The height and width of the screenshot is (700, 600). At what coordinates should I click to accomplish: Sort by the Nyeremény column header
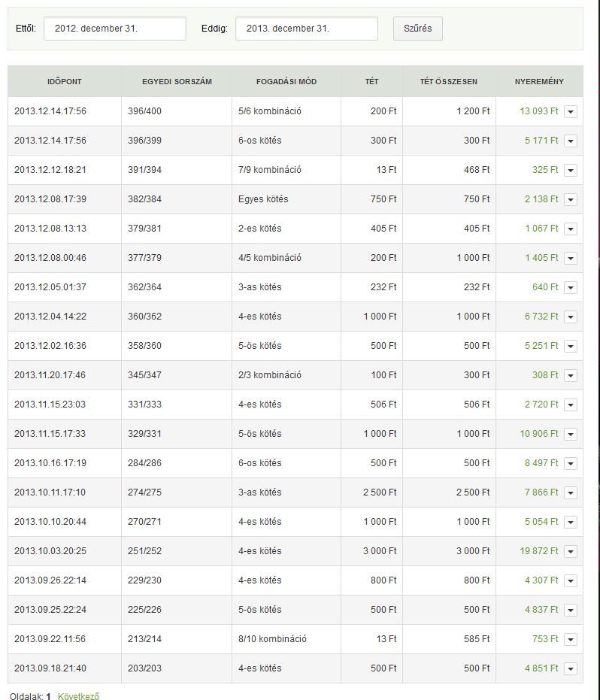pos(539,81)
